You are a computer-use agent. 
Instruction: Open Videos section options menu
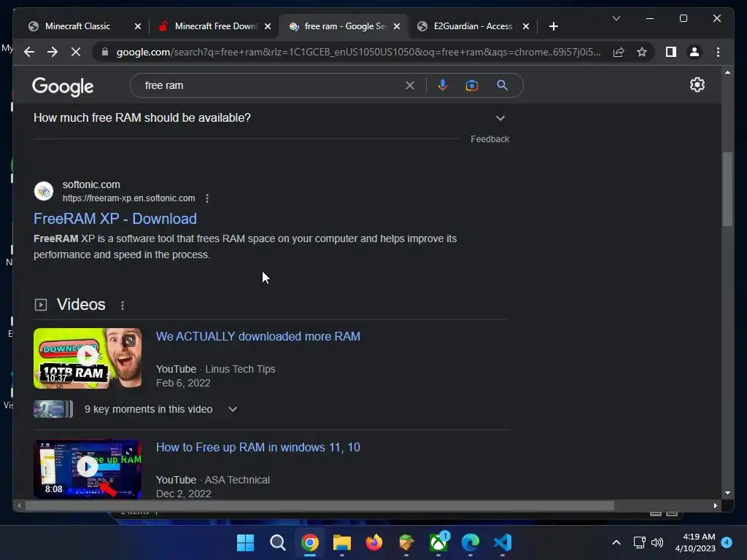click(x=123, y=306)
